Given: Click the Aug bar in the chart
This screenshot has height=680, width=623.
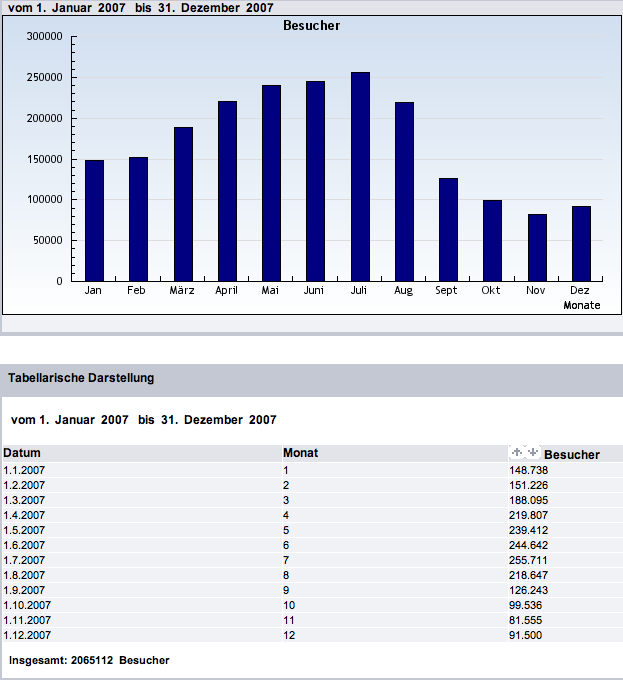Looking at the screenshot, I should [404, 192].
